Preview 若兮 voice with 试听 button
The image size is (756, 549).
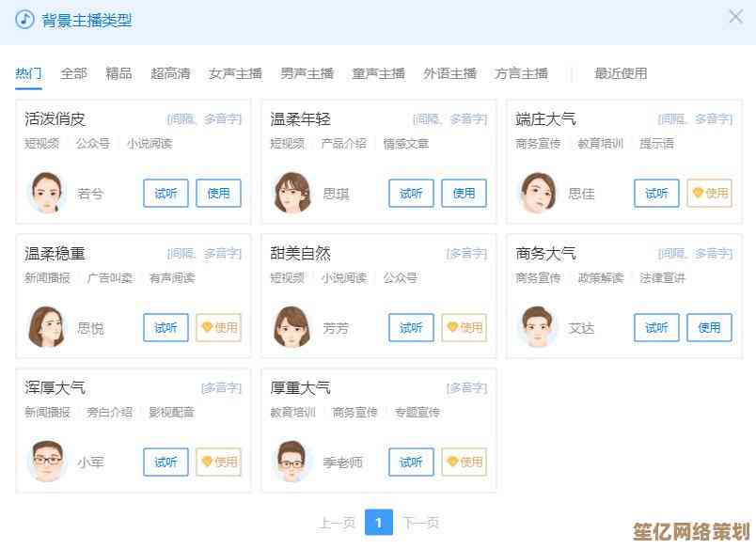pyautogui.click(x=165, y=193)
